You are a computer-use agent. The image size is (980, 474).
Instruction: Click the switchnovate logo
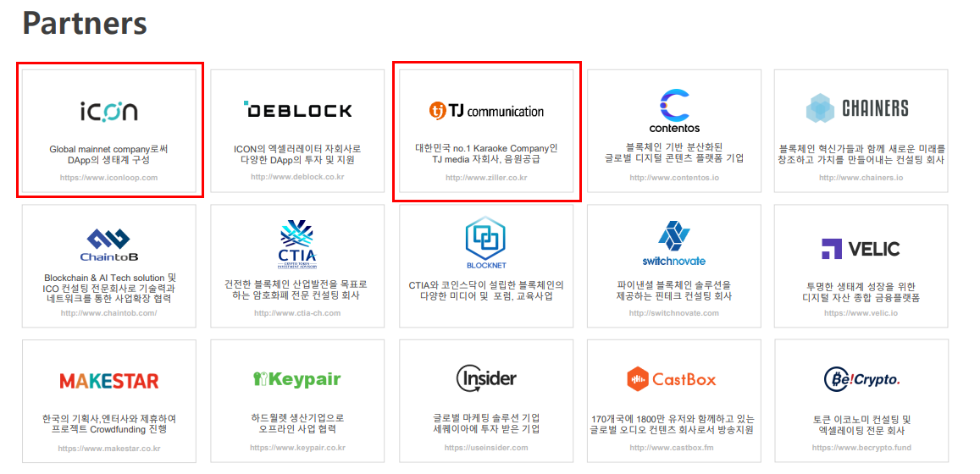pyautogui.click(x=673, y=244)
